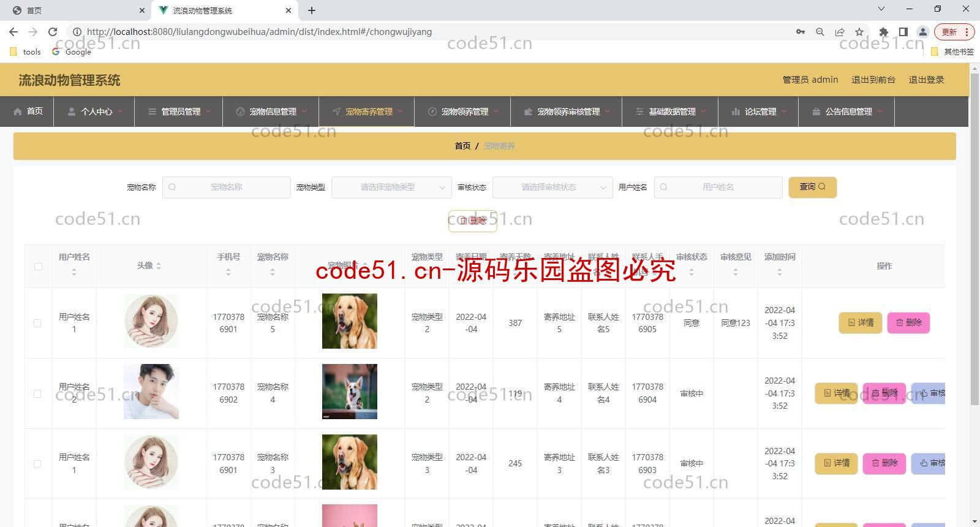Click the 退出到前台 link
The image size is (980, 527).
[873, 80]
